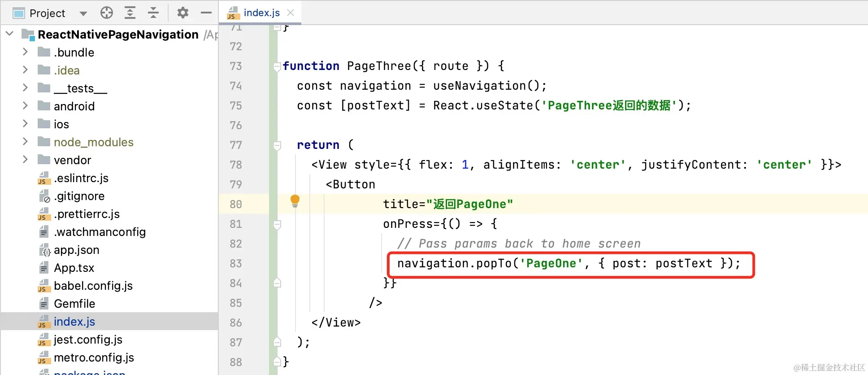This screenshot has width=868, height=375.
Task: Click the 'postText' variable in line 75
Action: [376, 105]
